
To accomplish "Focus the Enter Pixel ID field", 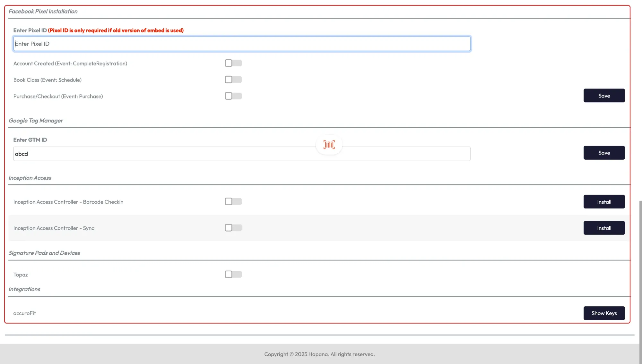I will pyautogui.click(x=242, y=44).
